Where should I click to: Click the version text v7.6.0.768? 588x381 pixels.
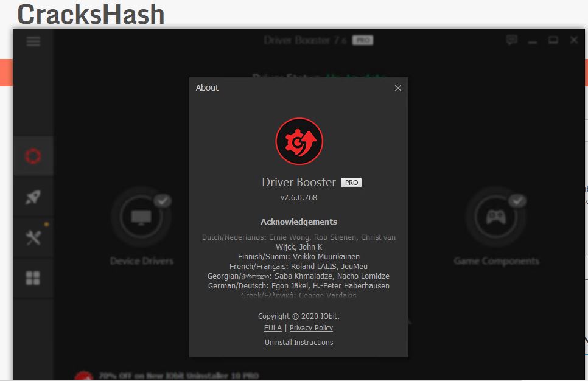coord(299,198)
